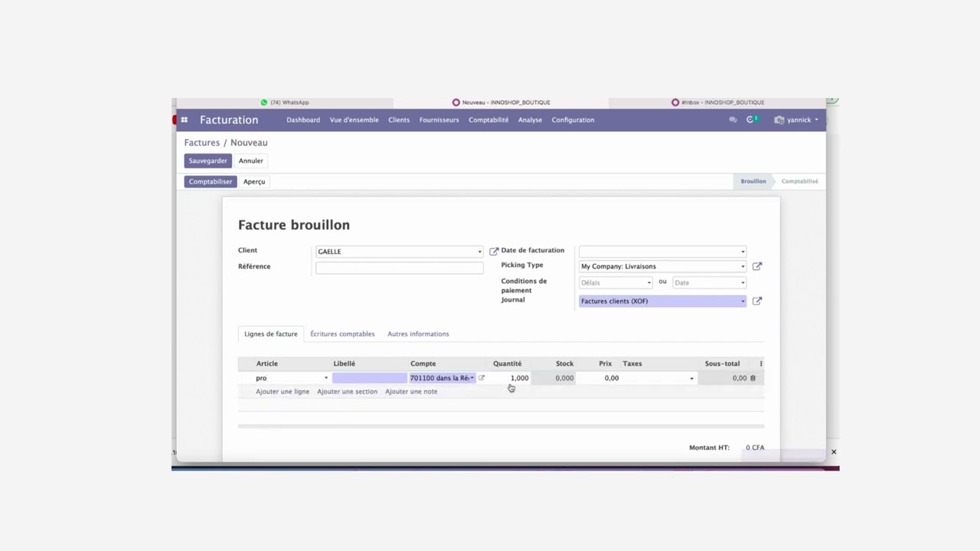Viewport: 980px width, 551px height.
Task: Open the apps grid menu icon
Action: coord(185,120)
